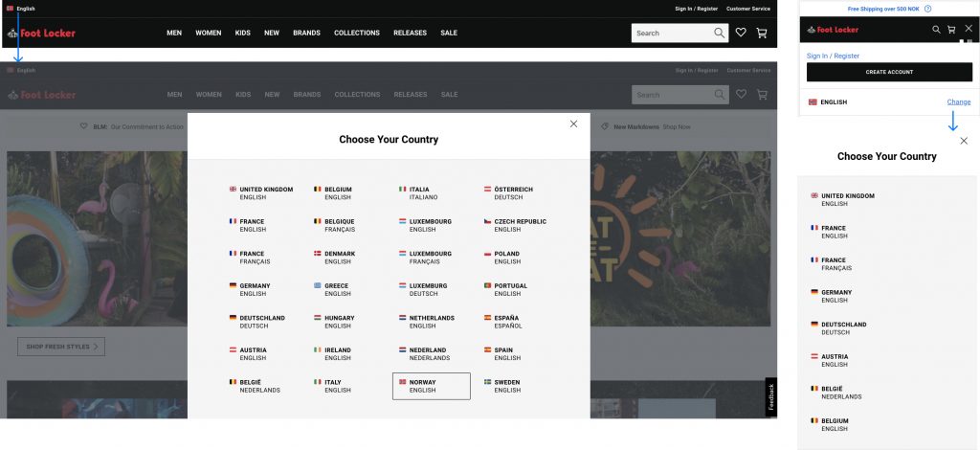980x450 pixels.
Task: Open the MEN menu in the top header
Action: tap(174, 34)
